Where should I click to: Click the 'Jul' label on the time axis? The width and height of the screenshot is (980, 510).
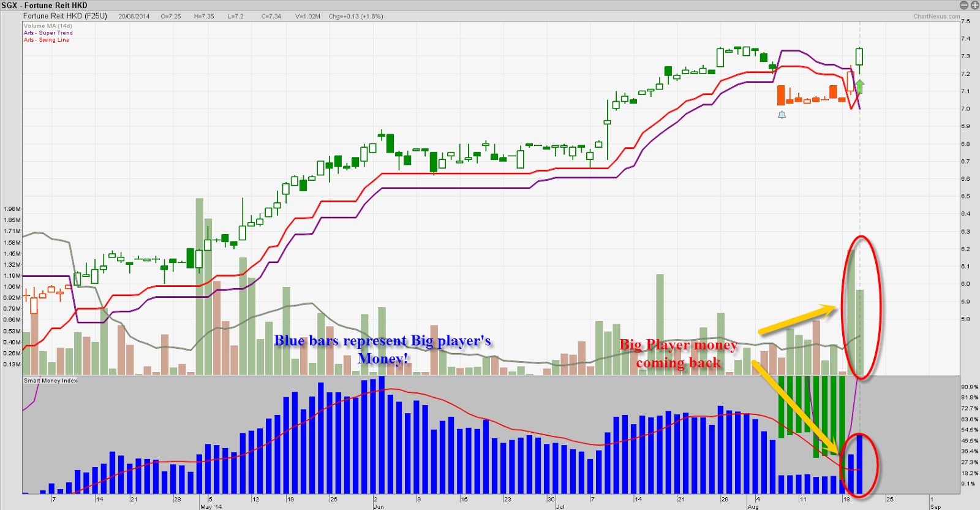tap(560, 506)
